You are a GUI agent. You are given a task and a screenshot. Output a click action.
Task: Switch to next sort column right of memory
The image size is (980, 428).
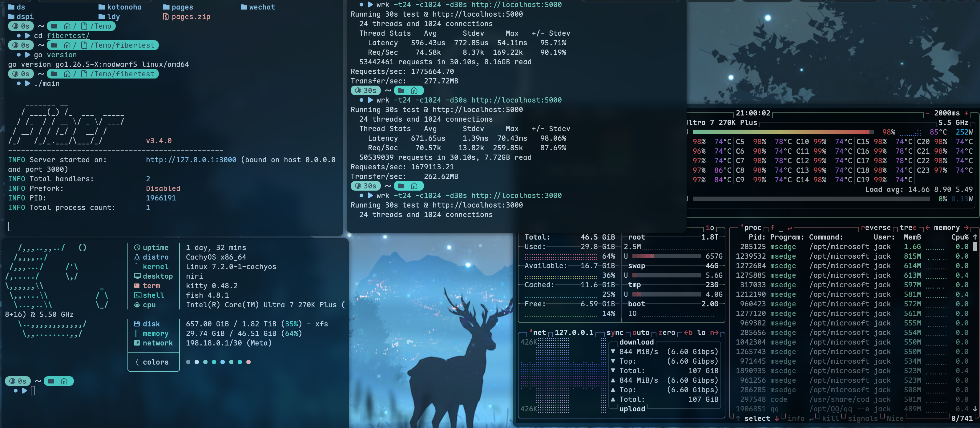(966, 228)
